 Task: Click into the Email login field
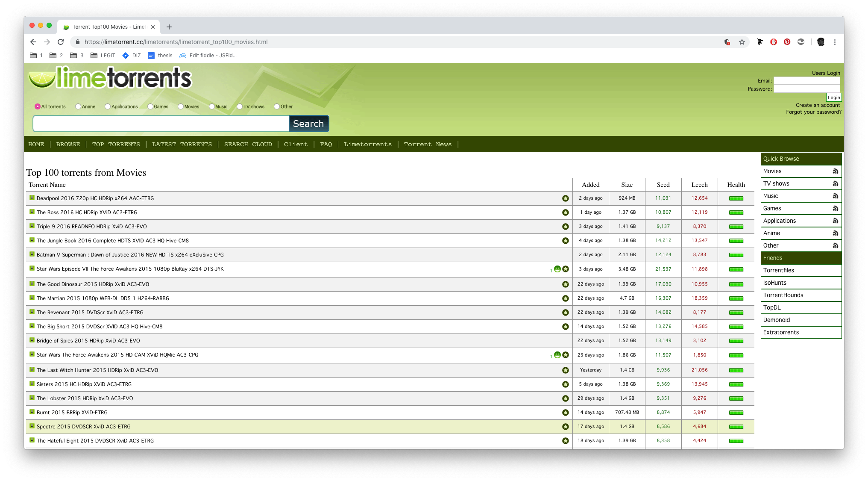(806, 80)
